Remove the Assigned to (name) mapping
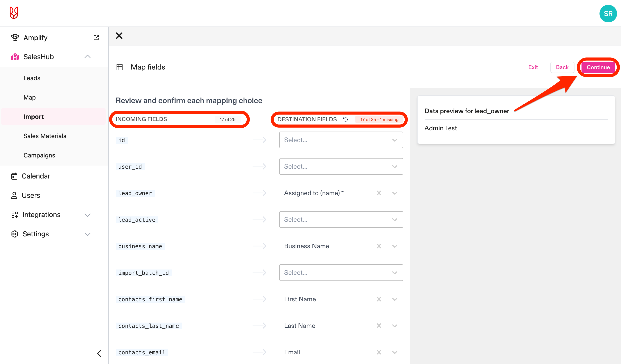 (379, 193)
